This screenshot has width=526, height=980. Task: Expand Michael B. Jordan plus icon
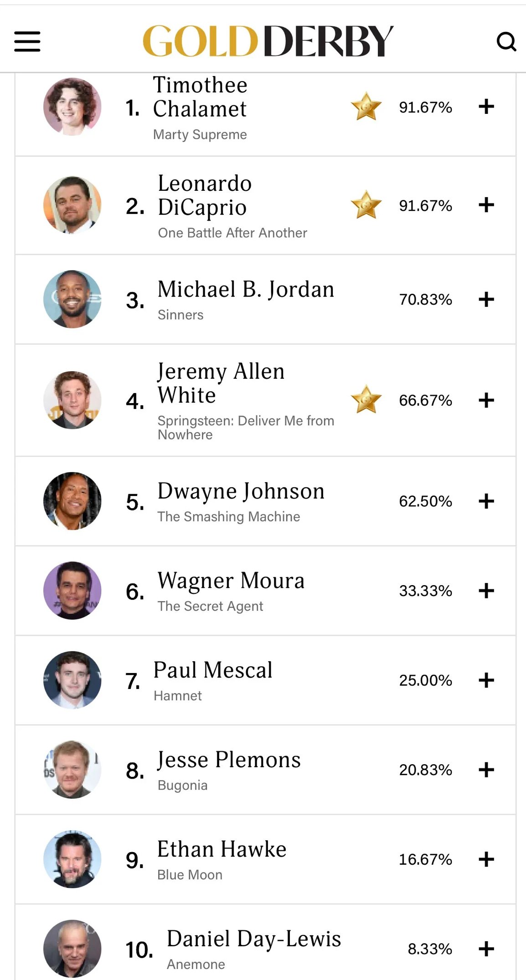[486, 299]
